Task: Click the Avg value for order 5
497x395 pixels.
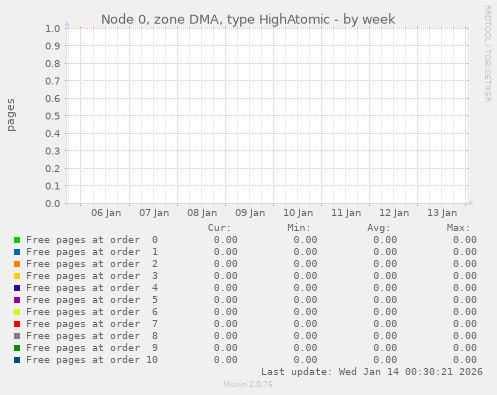Action: coord(385,300)
